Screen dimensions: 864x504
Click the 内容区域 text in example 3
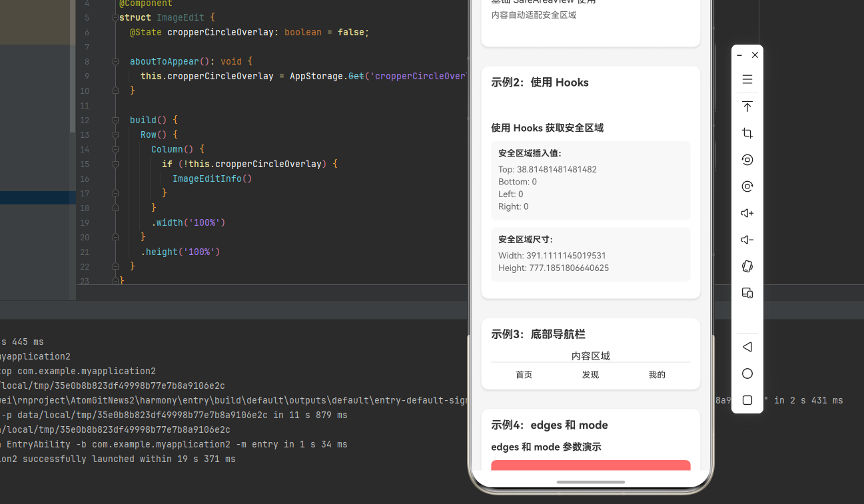(x=591, y=356)
